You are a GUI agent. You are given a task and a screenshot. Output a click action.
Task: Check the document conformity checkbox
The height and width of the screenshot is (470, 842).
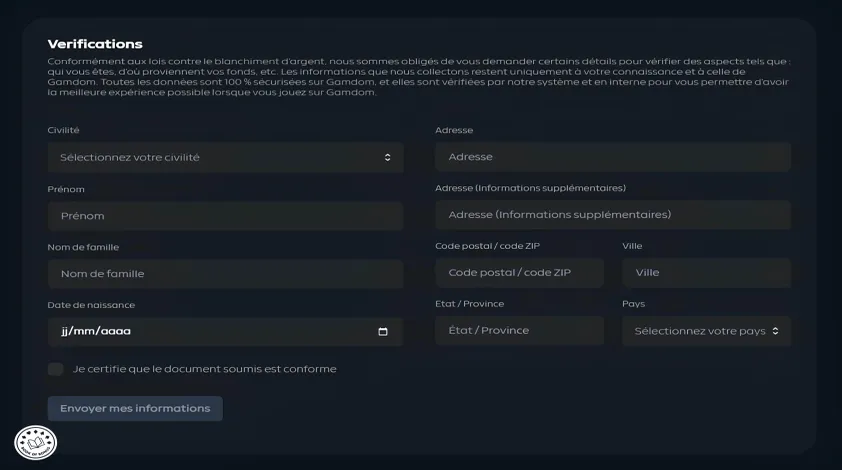coord(55,369)
